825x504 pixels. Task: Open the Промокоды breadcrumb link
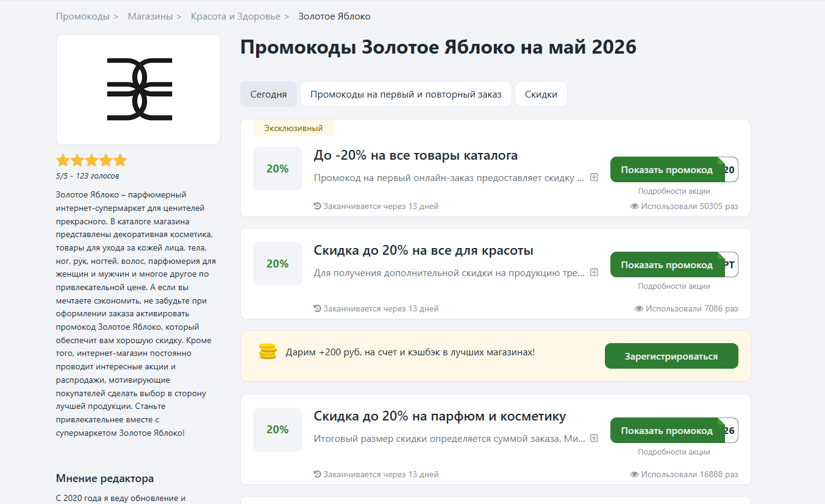pos(83,16)
